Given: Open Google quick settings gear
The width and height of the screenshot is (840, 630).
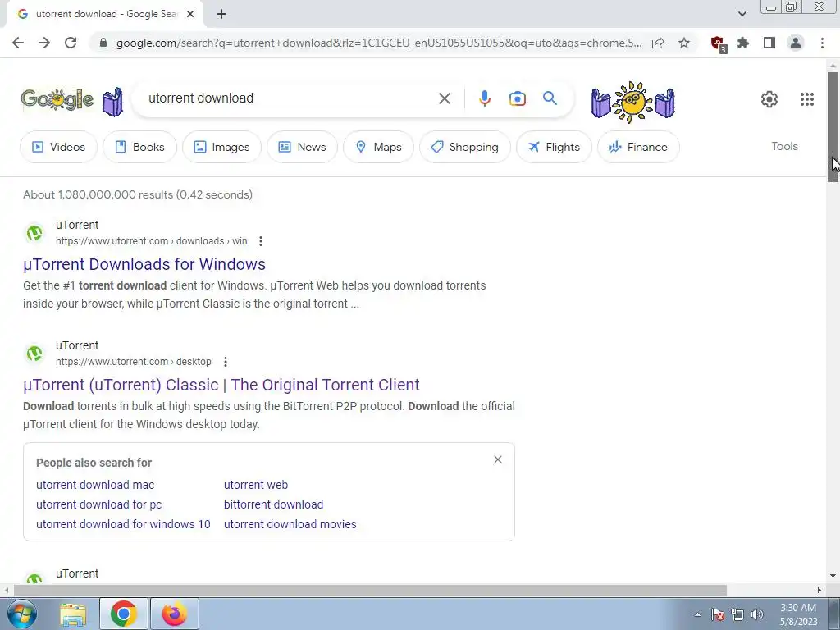Looking at the screenshot, I should pos(769,99).
